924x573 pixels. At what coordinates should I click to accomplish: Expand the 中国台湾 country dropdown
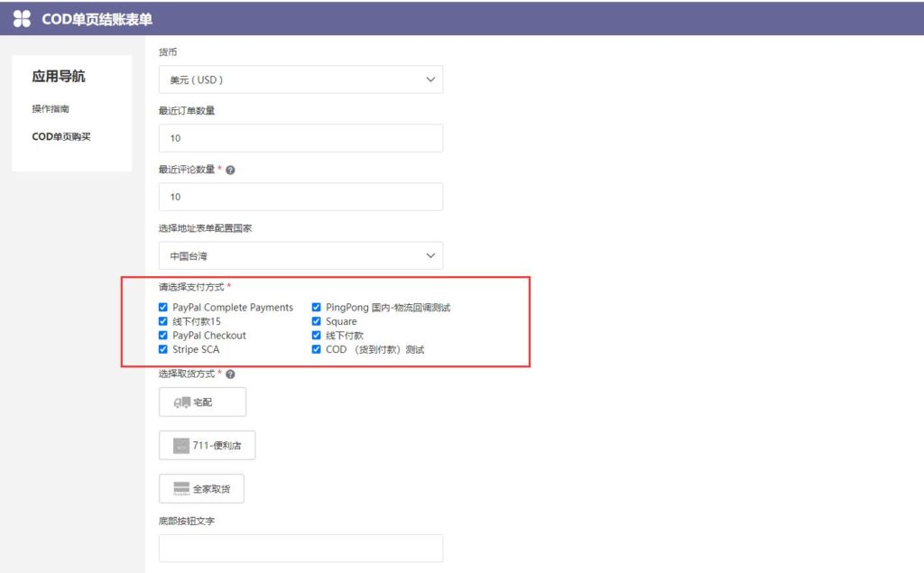pyautogui.click(x=300, y=256)
